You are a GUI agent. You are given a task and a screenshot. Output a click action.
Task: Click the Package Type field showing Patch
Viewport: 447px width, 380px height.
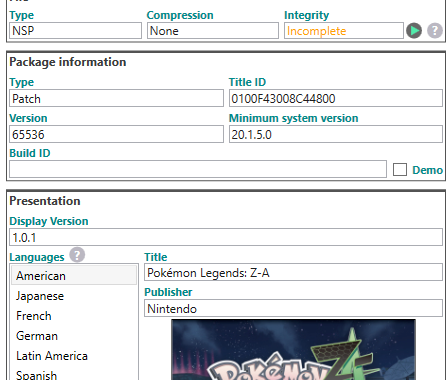click(x=116, y=98)
